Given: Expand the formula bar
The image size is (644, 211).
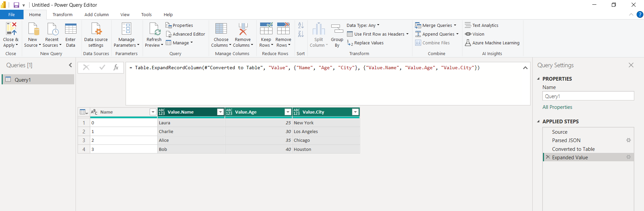Looking at the screenshot, I should (x=525, y=68).
